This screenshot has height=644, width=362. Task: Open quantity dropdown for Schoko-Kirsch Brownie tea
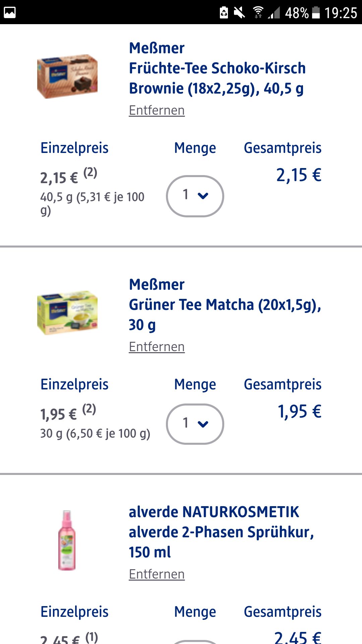[195, 196]
